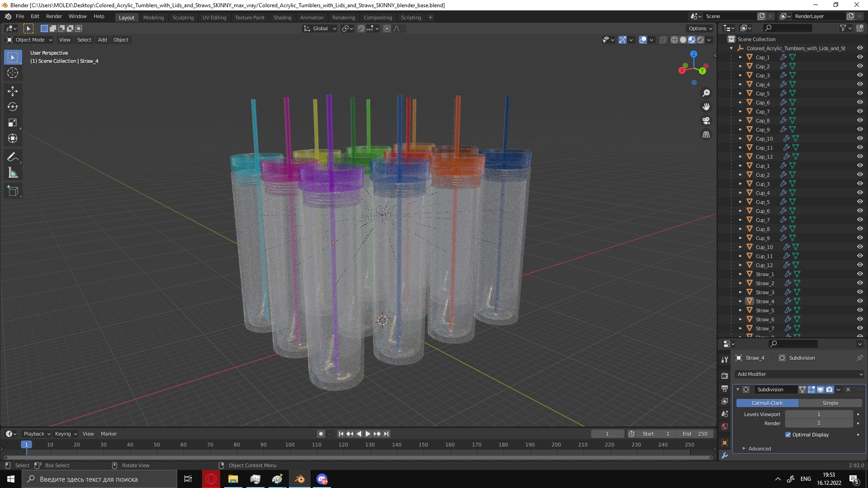The image size is (868, 488).
Task: Switch to the Modeling workspace tab
Action: point(153,18)
